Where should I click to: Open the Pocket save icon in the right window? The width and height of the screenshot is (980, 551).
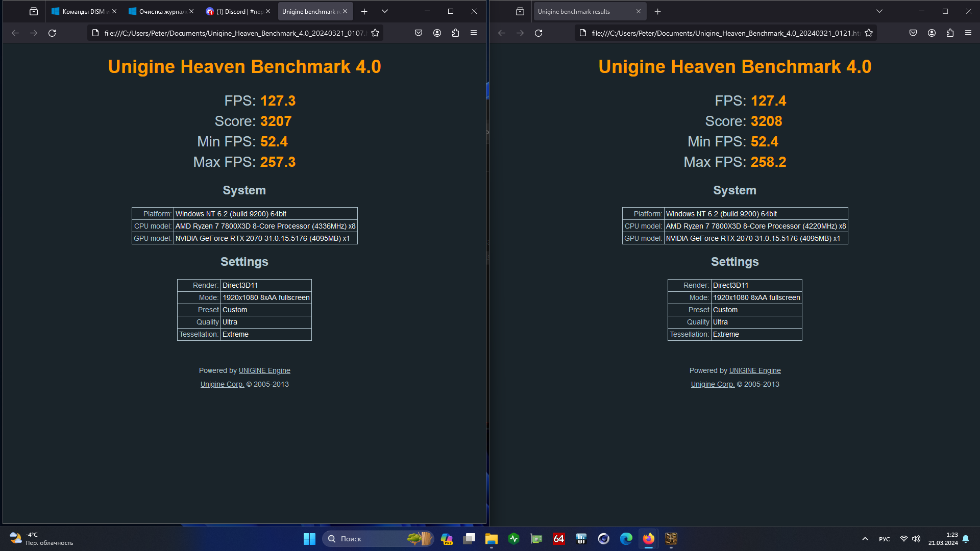click(x=913, y=33)
